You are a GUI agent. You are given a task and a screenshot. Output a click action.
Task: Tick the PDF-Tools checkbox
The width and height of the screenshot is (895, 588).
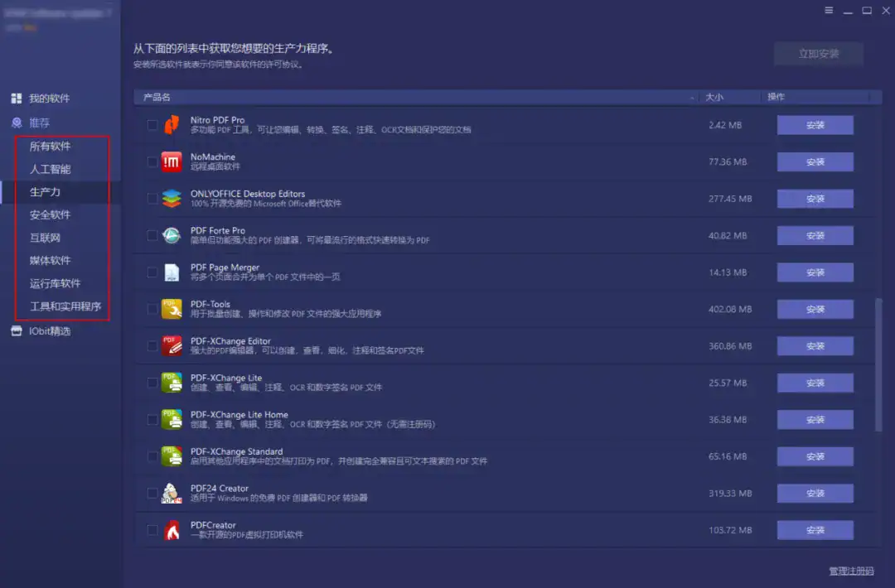pyautogui.click(x=152, y=309)
